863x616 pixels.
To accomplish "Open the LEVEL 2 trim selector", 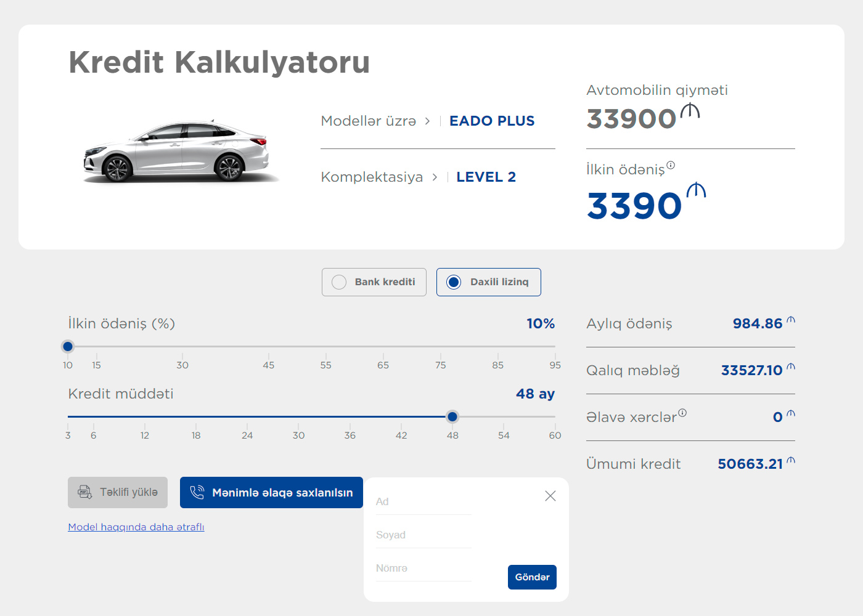I will pos(486,177).
